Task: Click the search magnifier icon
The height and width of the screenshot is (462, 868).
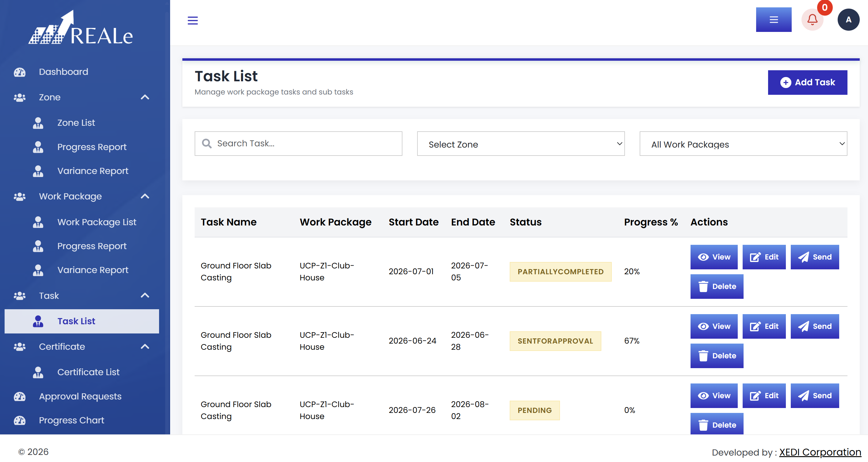Action: (x=207, y=144)
